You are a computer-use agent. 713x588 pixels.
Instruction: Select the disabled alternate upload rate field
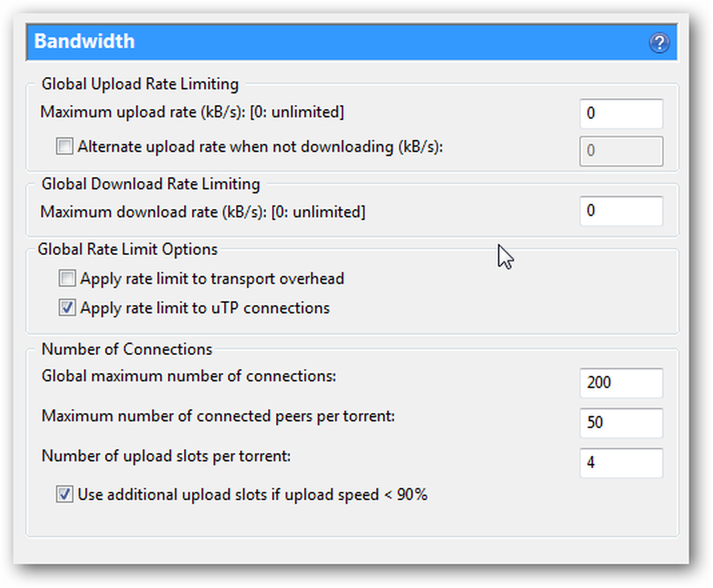coord(621,151)
